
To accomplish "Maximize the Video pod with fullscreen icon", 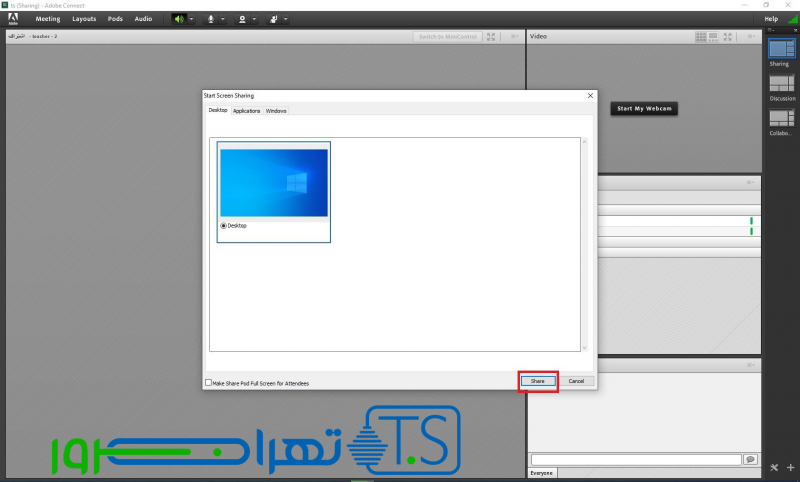I will (x=731, y=36).
